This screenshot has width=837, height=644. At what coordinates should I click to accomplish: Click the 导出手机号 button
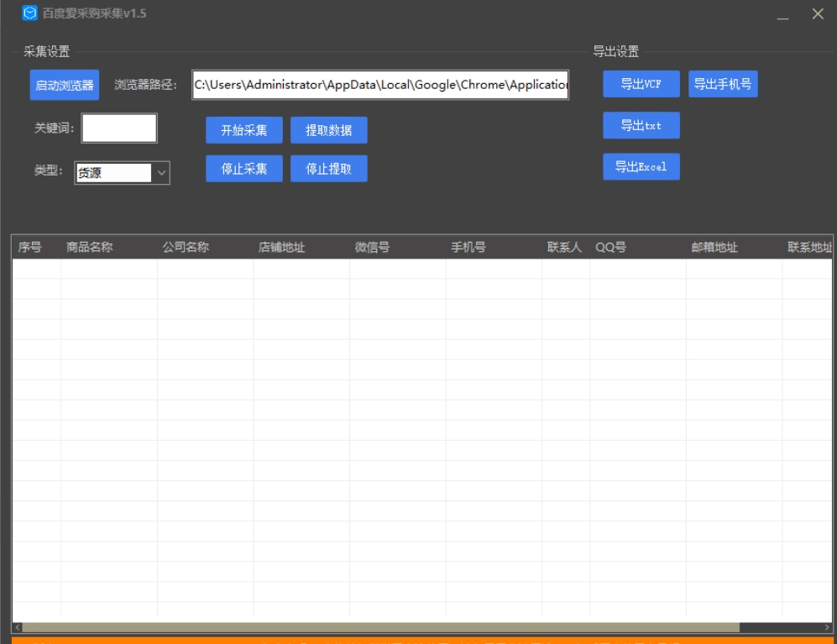click(723, 84)
